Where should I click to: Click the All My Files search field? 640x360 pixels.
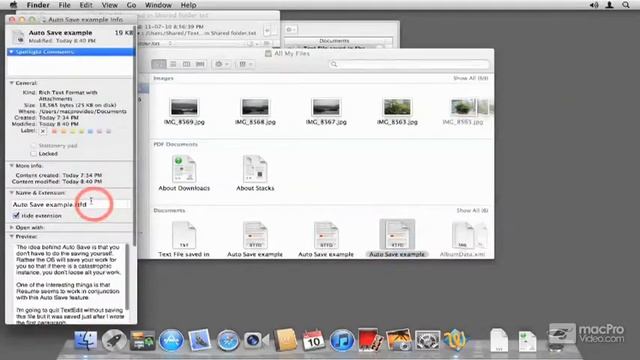click(x=409, y=64)
